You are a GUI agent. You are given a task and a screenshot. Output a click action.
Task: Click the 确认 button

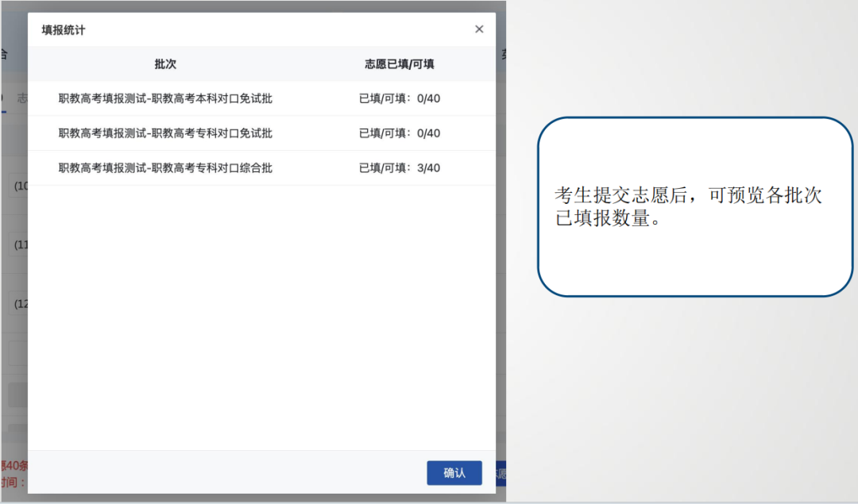coord(454,473)
